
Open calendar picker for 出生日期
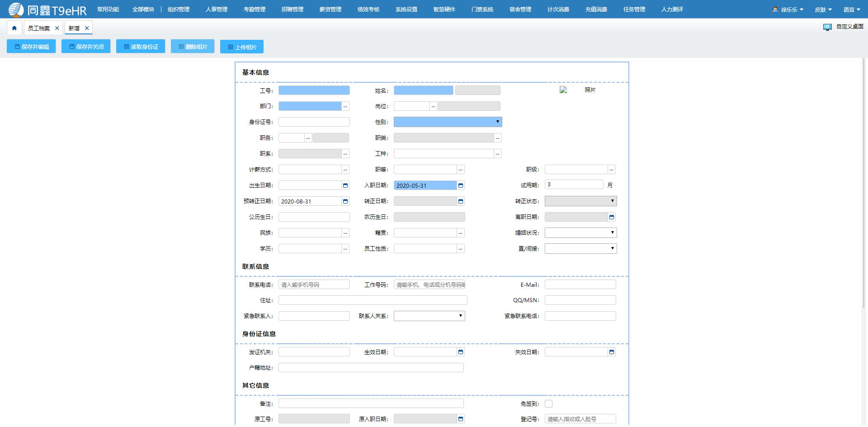click(345, 185)
